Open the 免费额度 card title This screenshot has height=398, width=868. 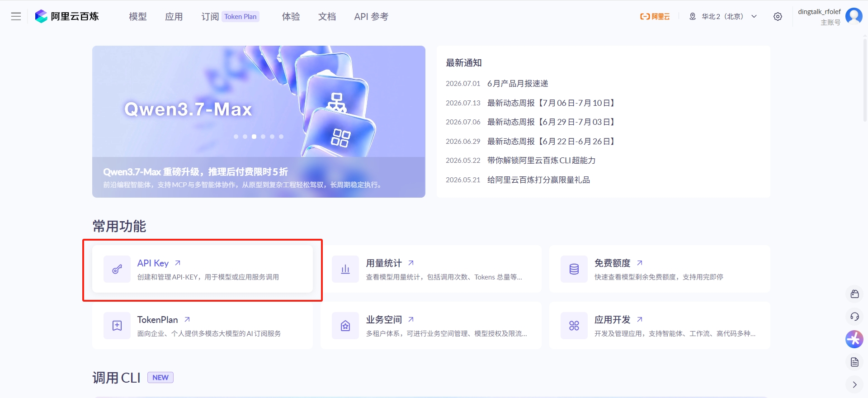612,263
